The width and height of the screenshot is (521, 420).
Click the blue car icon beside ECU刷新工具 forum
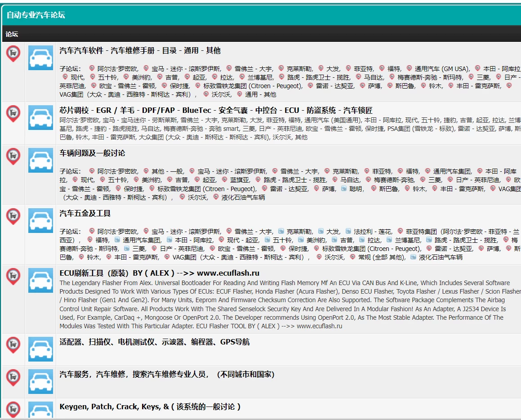tap(40, 280)
